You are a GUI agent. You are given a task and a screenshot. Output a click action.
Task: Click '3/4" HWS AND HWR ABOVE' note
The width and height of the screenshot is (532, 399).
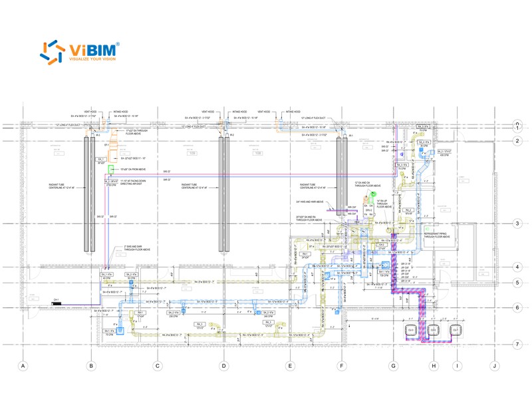click(310, 202)
